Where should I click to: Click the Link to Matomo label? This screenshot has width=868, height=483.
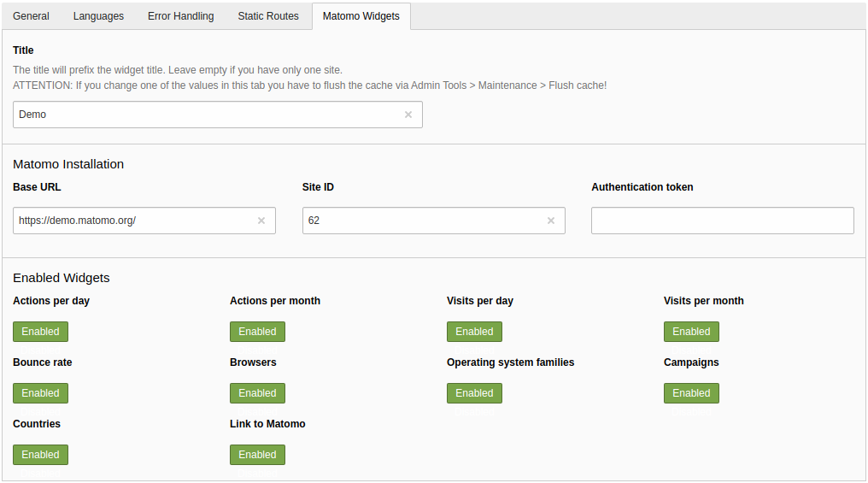[x=267, y=424]
